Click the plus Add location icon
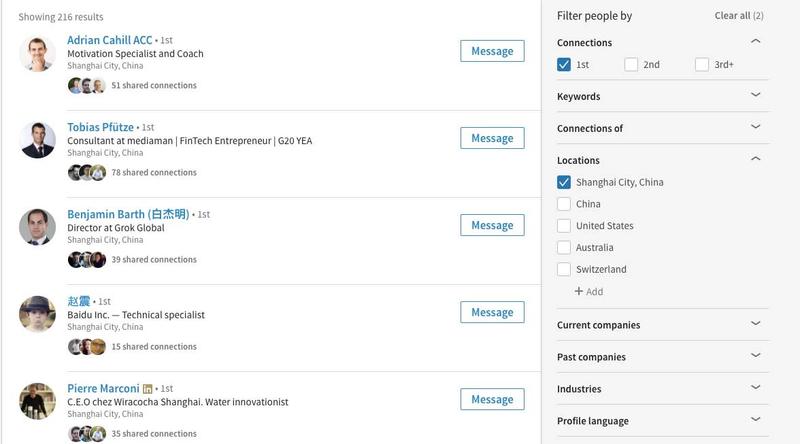 click(x=580, y=292)
